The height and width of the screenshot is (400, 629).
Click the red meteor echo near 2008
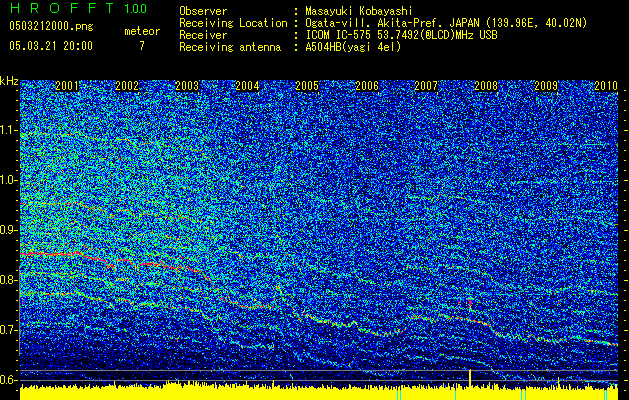click(x=470, y=304)
